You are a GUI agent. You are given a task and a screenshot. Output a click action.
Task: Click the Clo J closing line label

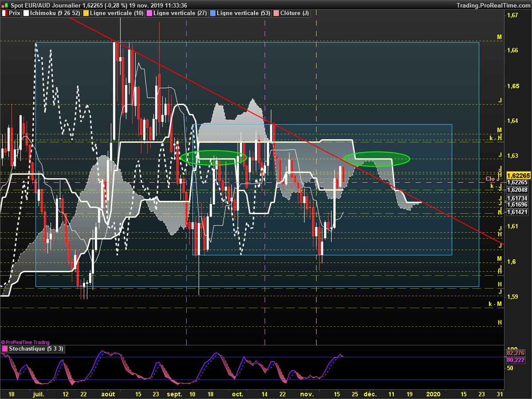pyautogui.click(x=493, y=179)
